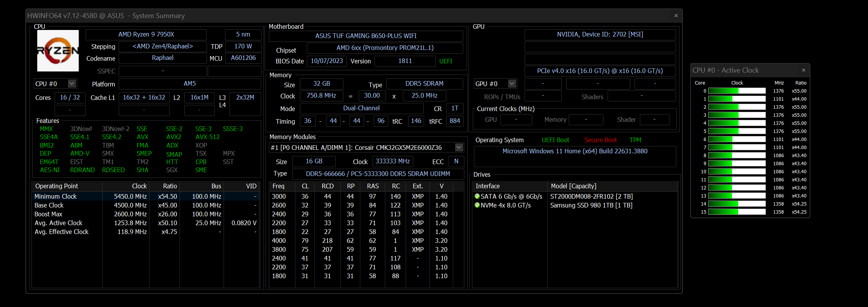The image size is (868, 307).
Task: Click the NVIDIA Device ID field
Action: tap(600, 35)
